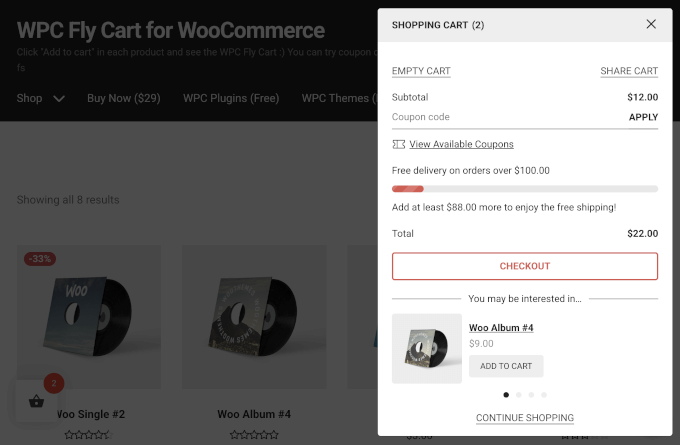Viewport: 680px width, 445px height.
Task: Close the shopping cart panel
Action: click(x=651, y=24)
